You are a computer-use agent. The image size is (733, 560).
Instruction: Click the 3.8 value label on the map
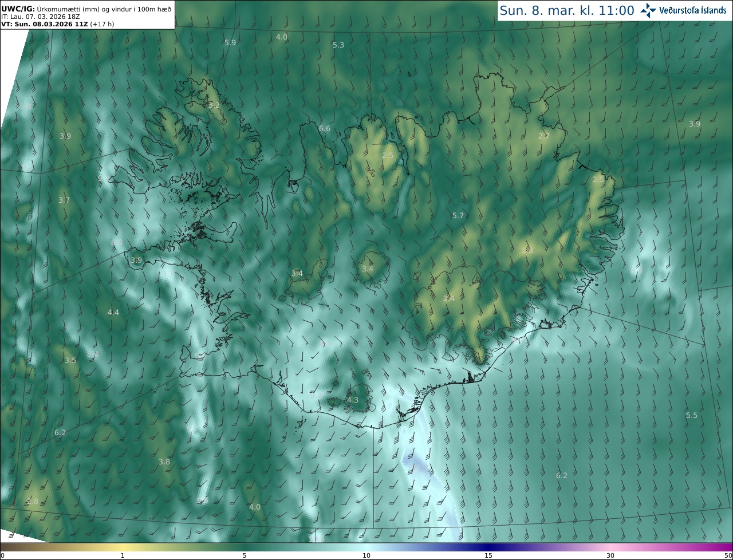click(x=164, y=462)
